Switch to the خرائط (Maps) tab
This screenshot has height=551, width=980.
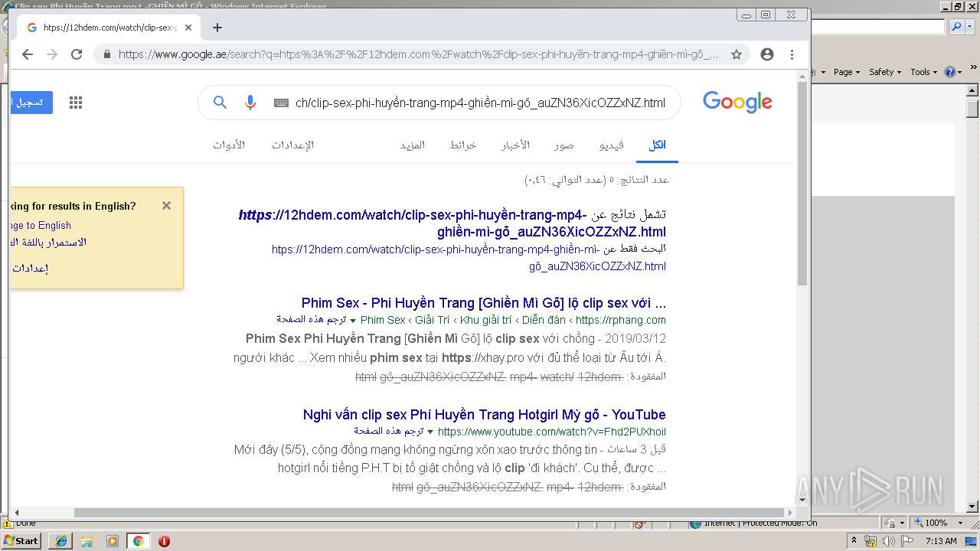tap(462, 145)
